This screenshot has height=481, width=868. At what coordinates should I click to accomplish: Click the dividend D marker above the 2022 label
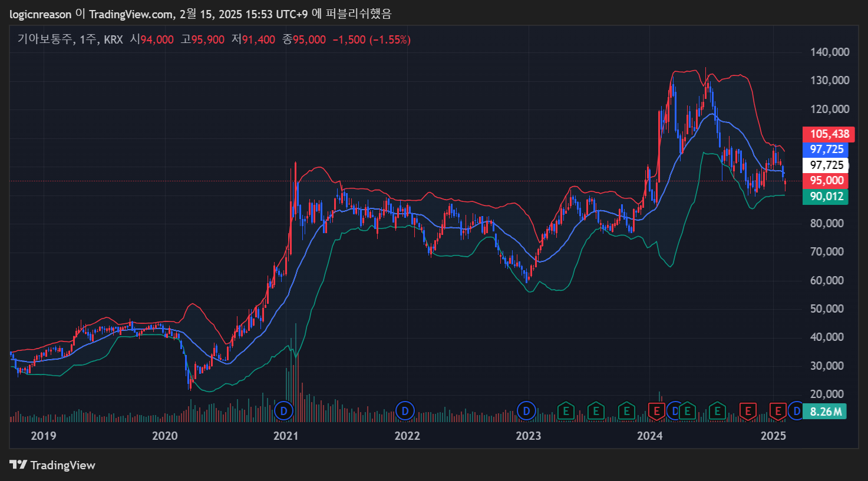pyautogui.click(x=405, y=410)
